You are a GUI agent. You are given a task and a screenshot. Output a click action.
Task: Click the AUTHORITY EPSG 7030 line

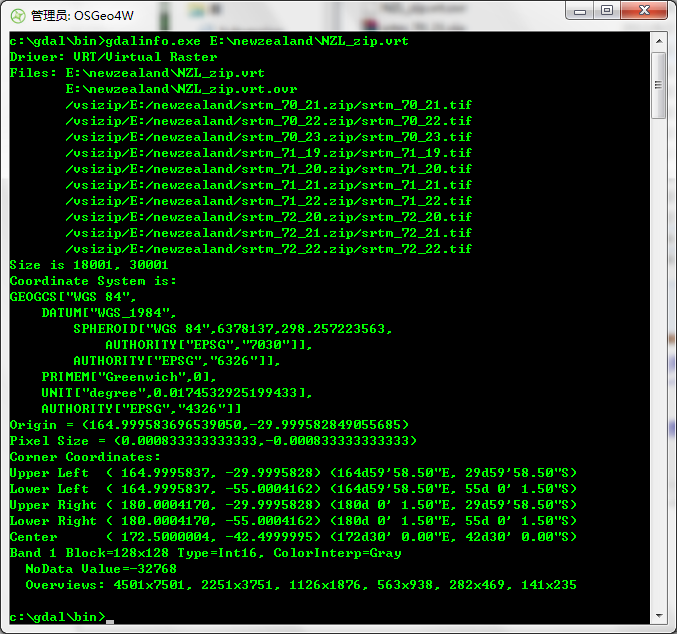(209, 345)
